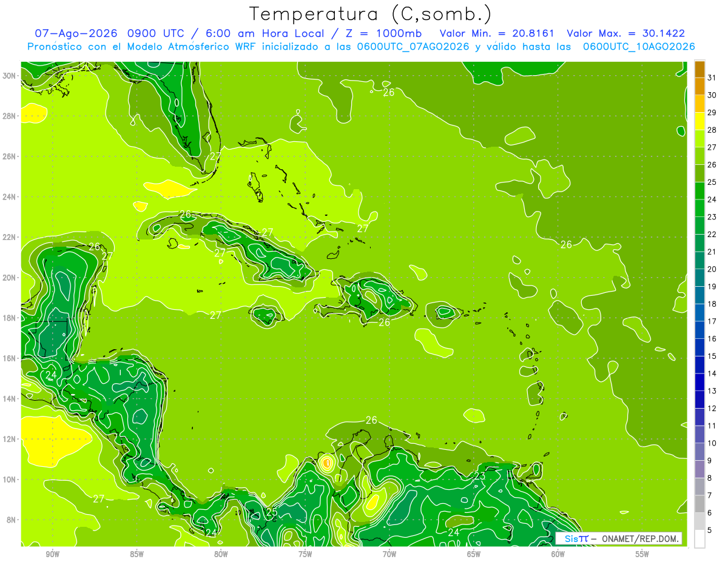Screen dimensions: 728x562
Task: Click the latitude axis label "16N"
Action: click(x=10, y=358)
